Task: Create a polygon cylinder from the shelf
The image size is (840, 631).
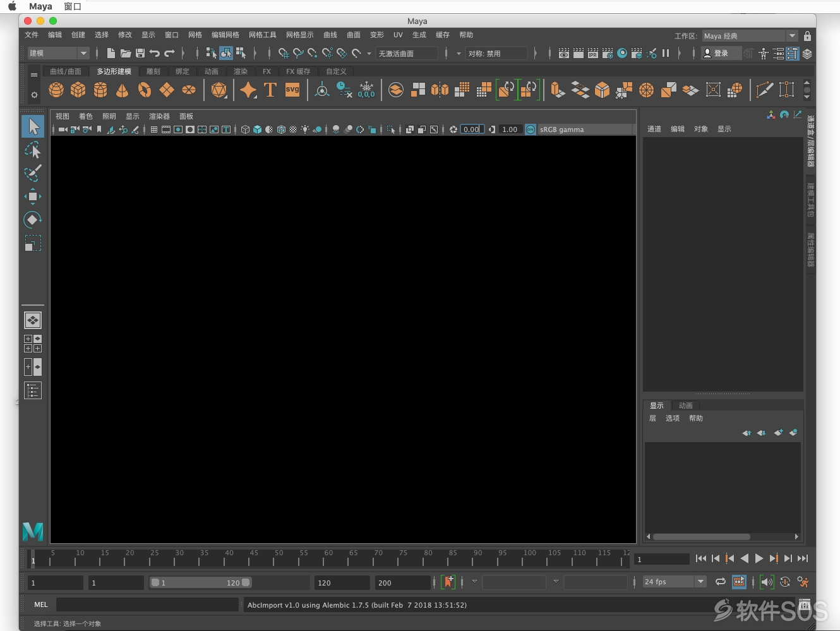Action: tap(100, 90)
